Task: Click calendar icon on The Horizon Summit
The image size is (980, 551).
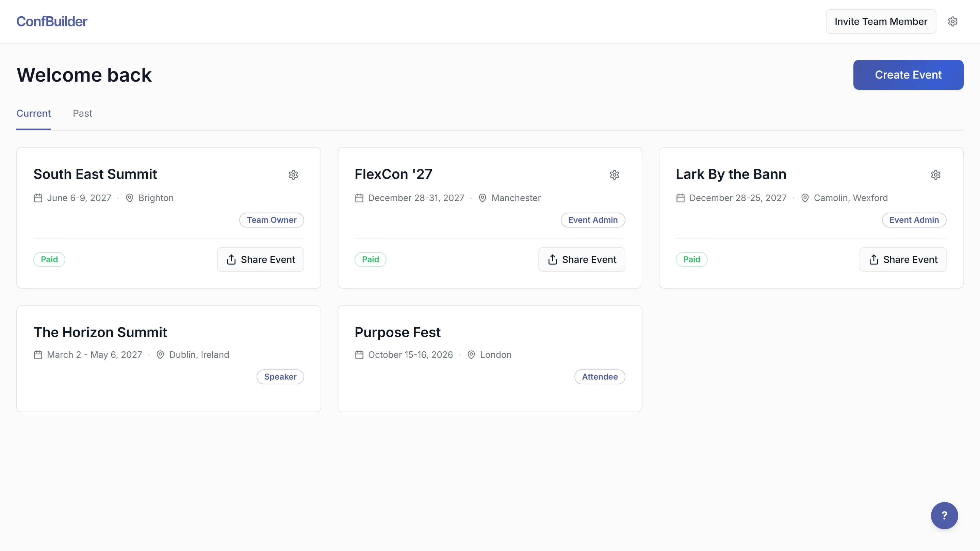Action: 38,355
